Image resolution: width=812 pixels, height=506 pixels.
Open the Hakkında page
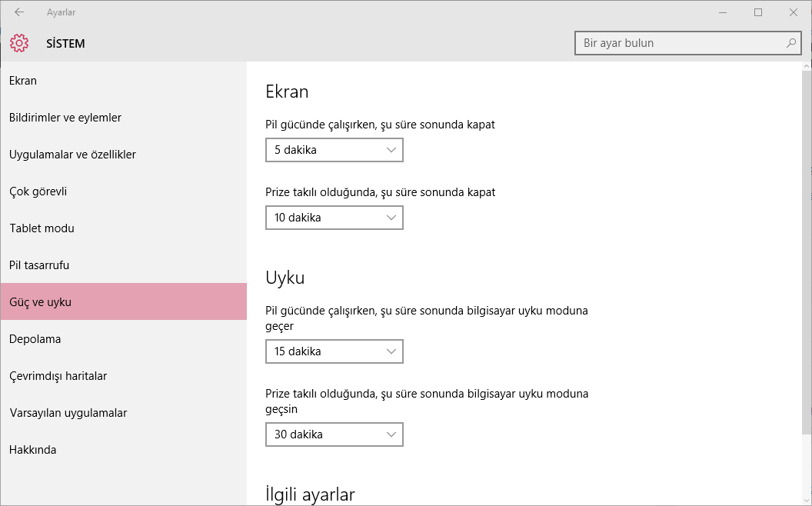[x=32, y=449]
